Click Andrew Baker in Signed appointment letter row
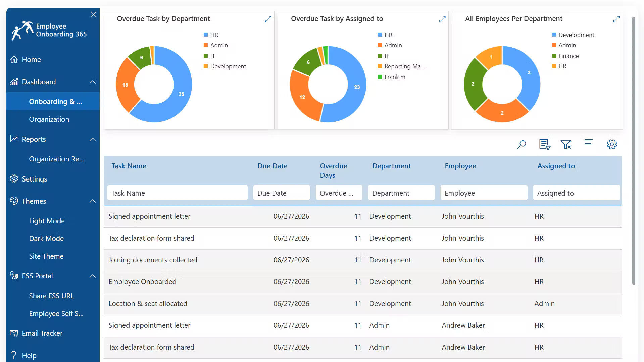 tap(463, 325)
